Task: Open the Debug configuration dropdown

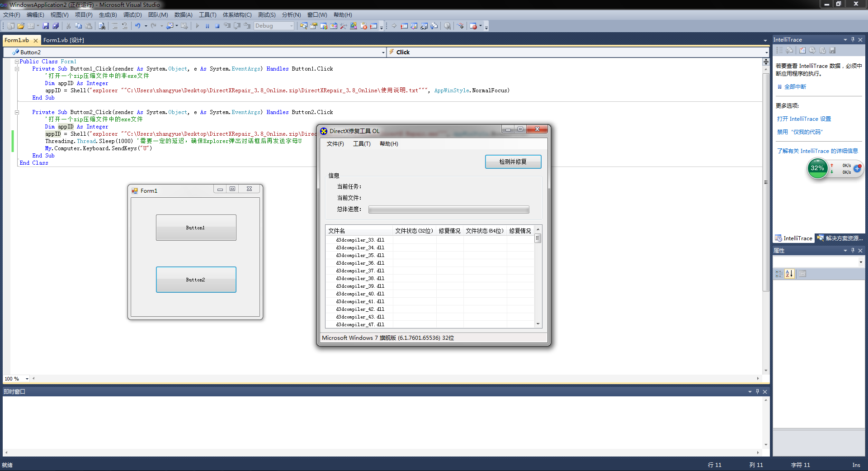Action: (x=291, y=26)
